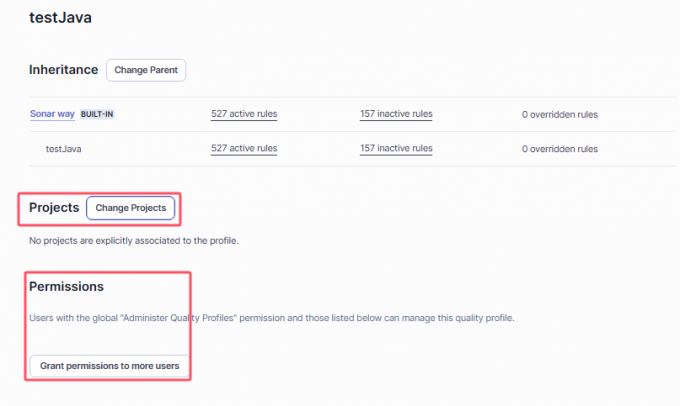View 157 inactive rules in testJava row
The height and width of the screenshot is (406, 680).
click(x=397, y=149)
